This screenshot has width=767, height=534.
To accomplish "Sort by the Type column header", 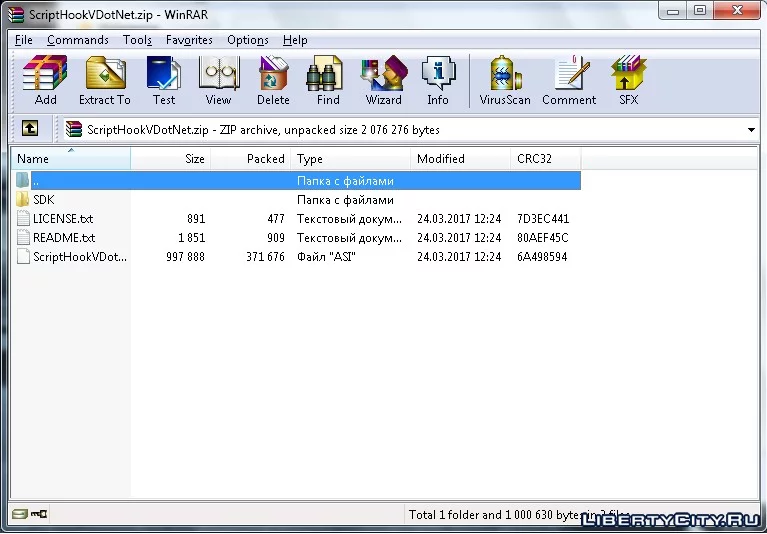I will point(351,158).
